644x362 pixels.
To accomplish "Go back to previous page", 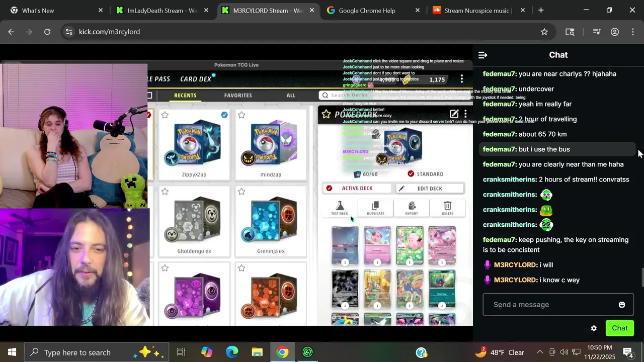I will pos(11,32).
